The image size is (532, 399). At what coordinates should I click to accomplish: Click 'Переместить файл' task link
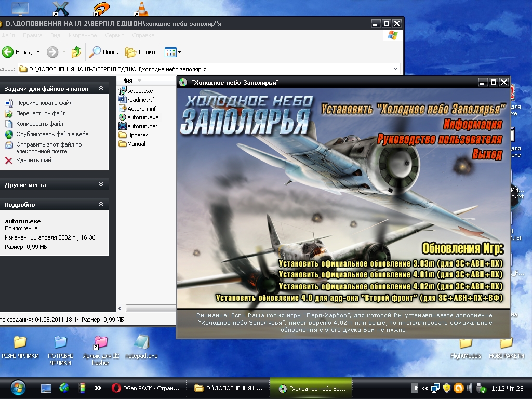(x=41, y=113)
